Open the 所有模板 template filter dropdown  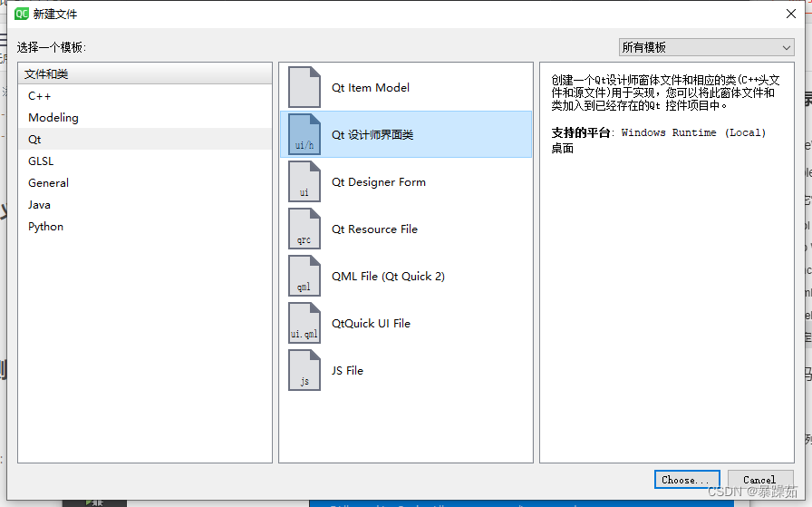(x=706, y=47)
